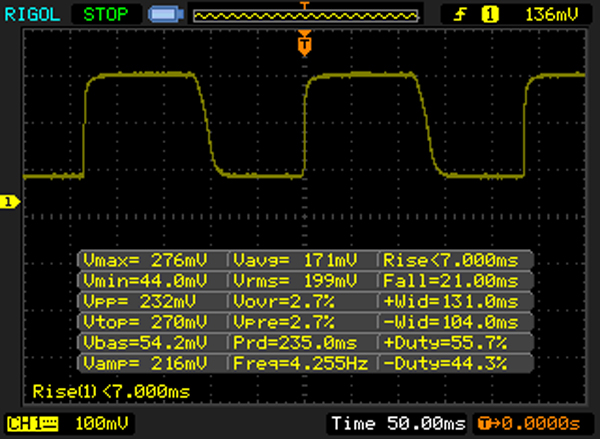The image size is (600, 439).
Task: Select the +Duty=55.7% measurement
Action: click(445, 342)
